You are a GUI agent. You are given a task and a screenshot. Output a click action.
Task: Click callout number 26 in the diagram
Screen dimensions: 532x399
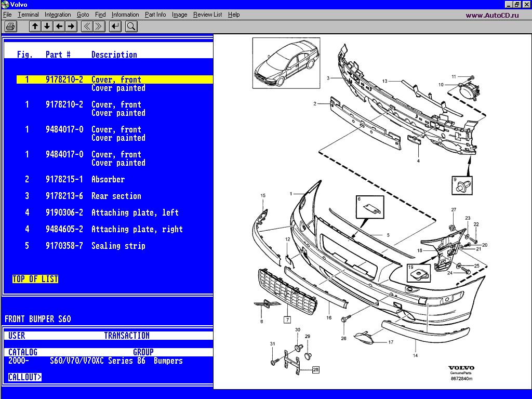(x=344, y=338)
